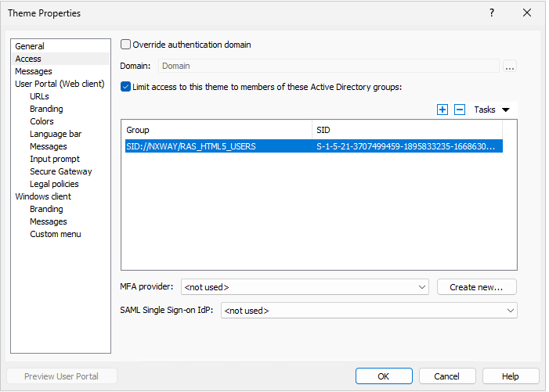This screenshot has width=549, height=392.
Task: Go to Colors under User Portal
Action: coord(42,121)
